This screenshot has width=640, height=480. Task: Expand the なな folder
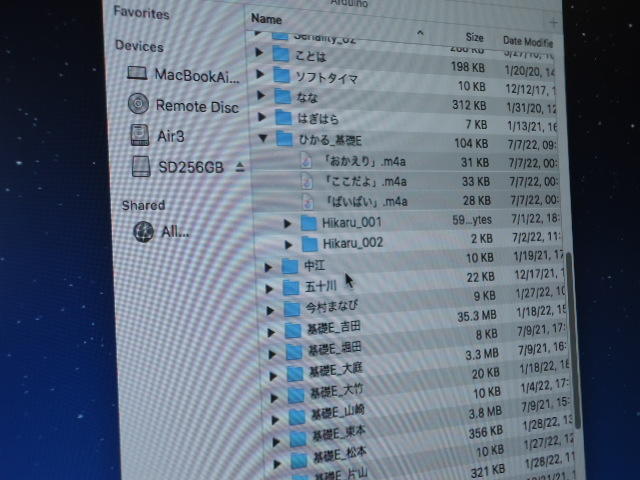point(261,96)
